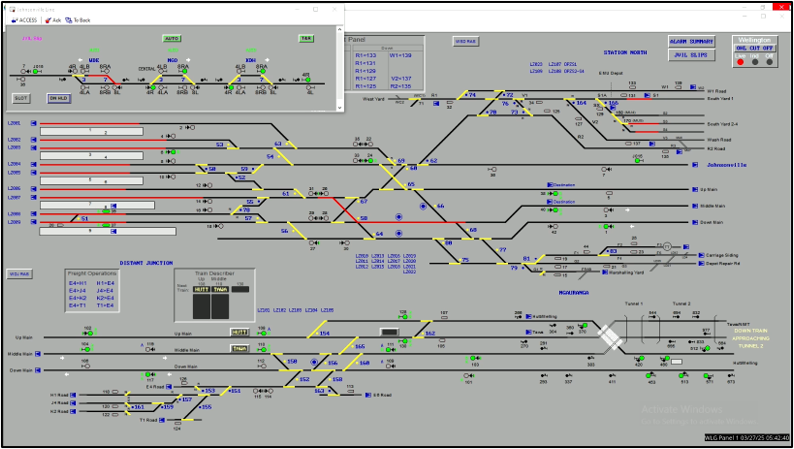794x449 pixels.
Task: Click green signal 103 near Ngauranga
Action: click(x=474, y=359)
